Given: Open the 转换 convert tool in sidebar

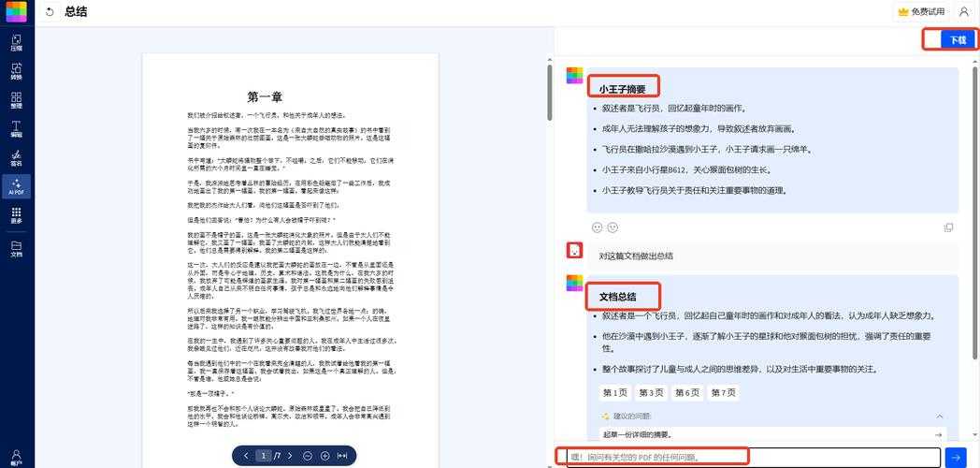Looking at the screenshot, I should click(x=16, y=71).
